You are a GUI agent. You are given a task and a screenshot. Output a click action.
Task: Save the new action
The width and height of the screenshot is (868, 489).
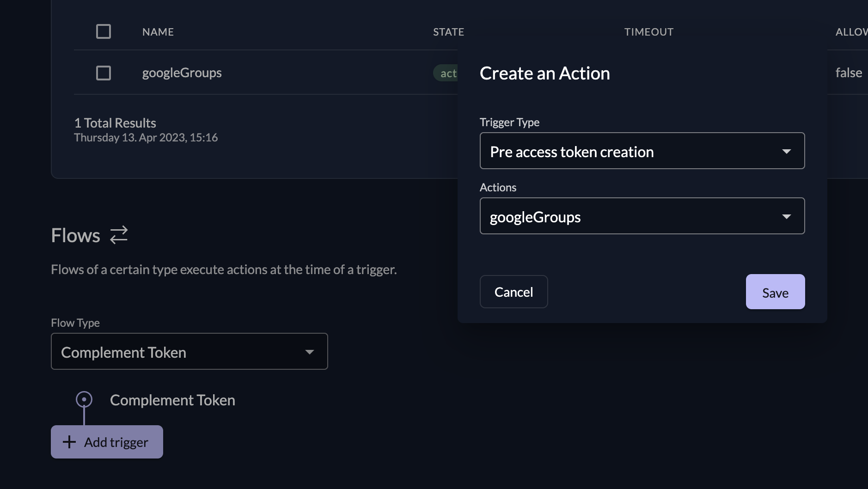pyautogui.click(x=775, y=292)
